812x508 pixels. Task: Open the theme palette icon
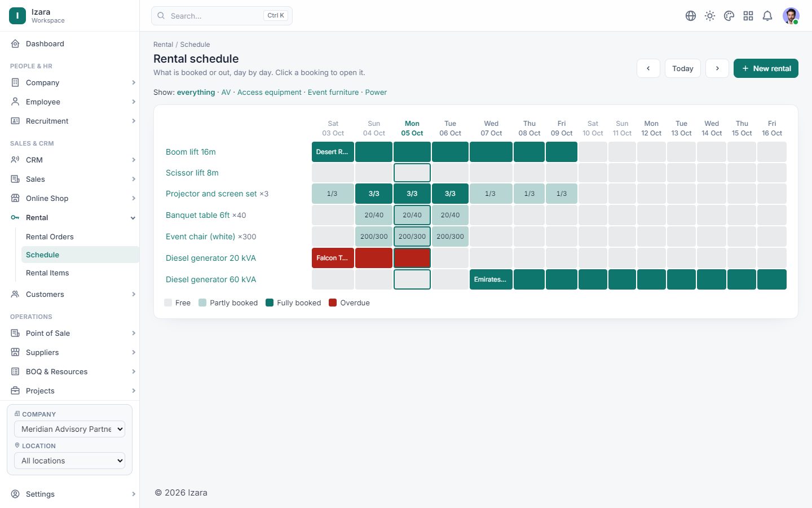(729, 16)
